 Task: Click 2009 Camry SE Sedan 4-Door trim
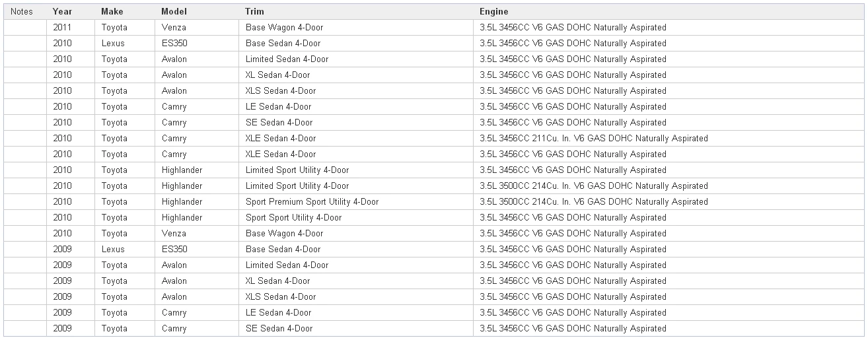(x=279, y=329)
